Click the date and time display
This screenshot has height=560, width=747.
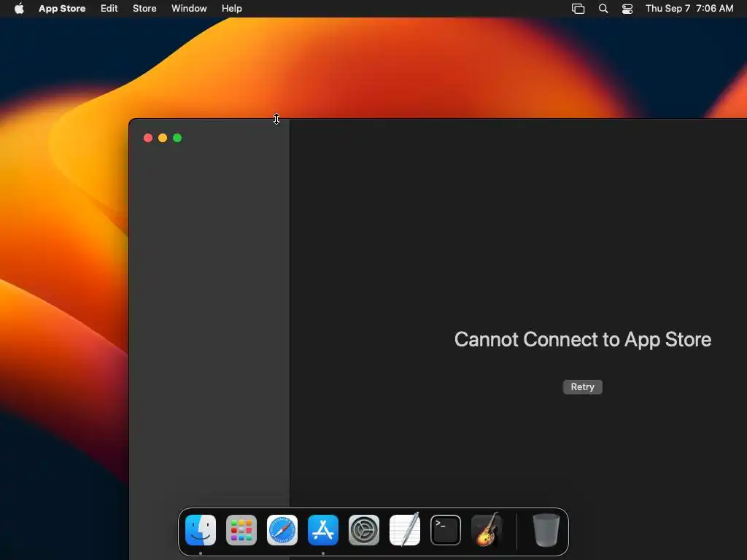pos(689,8)
